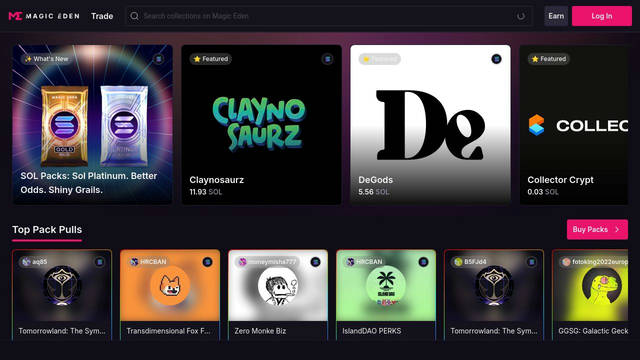640x360 pixels.
Task: Click the B5FJd4 user avatar
Action: tap(458, 262)
